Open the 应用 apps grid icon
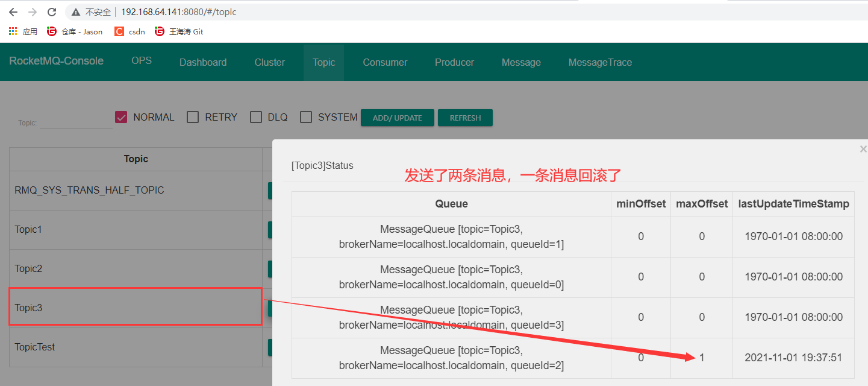 pos(13,31)
